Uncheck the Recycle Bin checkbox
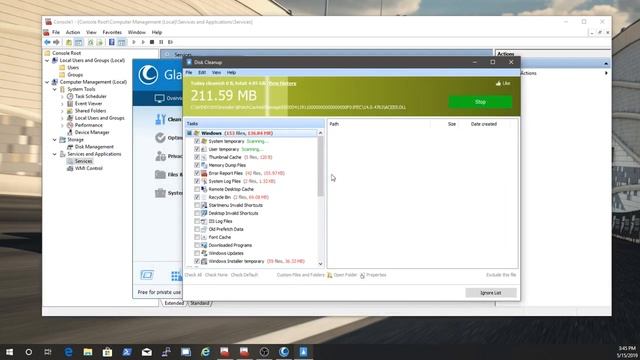Screen dimensions: 640x360 tap(197, 197)
